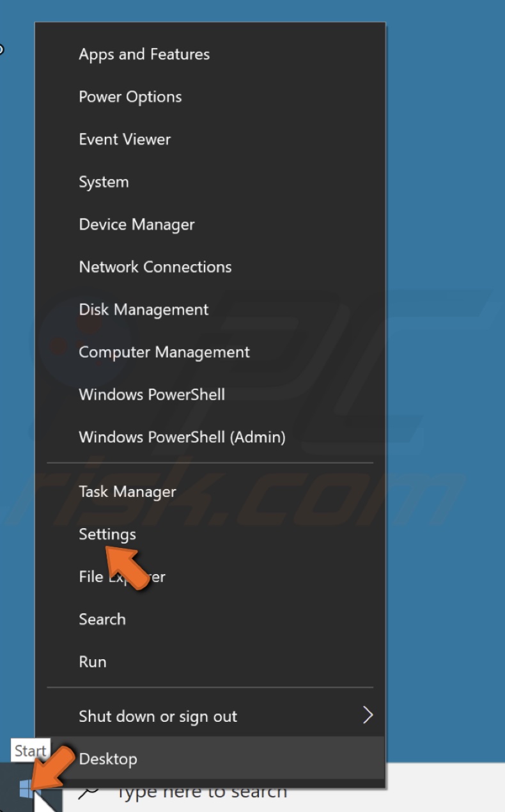Image resolution: width=505 pixels, height=812 pixels.
Task: Switch to the Desktop
Action: (x=107, y=759)
